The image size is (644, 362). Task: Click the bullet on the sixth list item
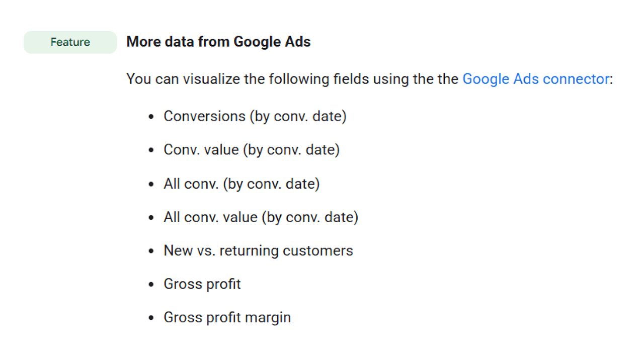[x=151, y=285]
